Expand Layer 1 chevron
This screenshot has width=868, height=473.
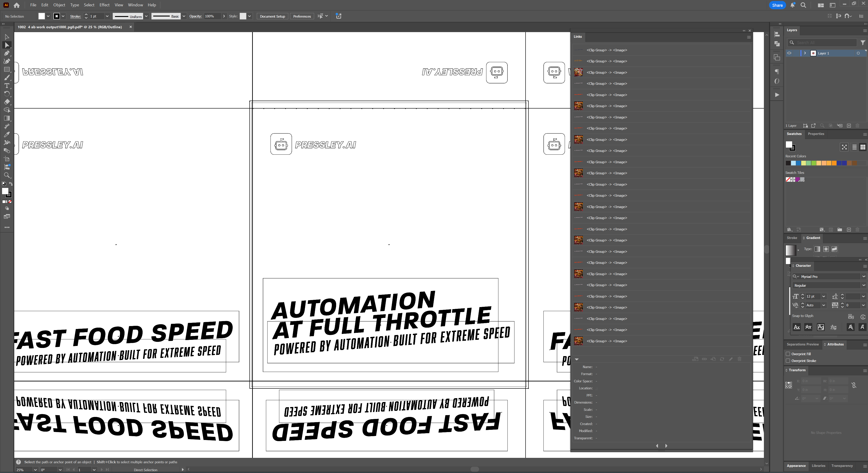pyautogui.click(x=805, y=53)
